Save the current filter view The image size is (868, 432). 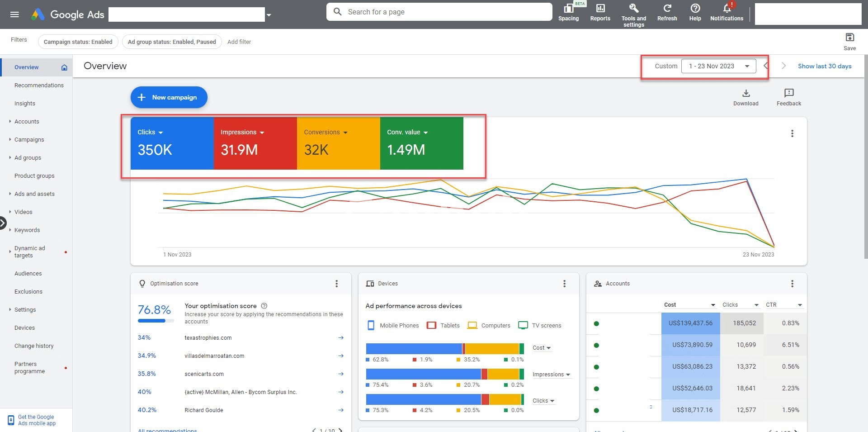849,38
